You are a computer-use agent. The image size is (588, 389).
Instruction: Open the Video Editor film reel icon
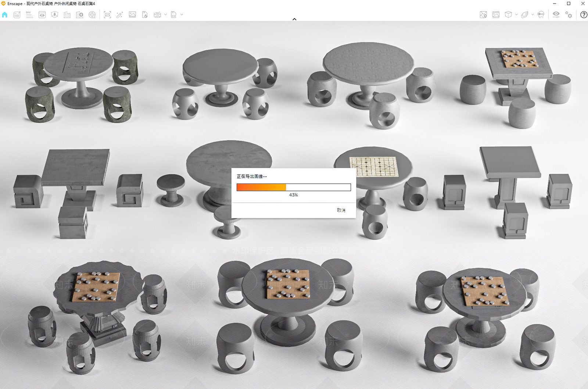coord(92,15)
